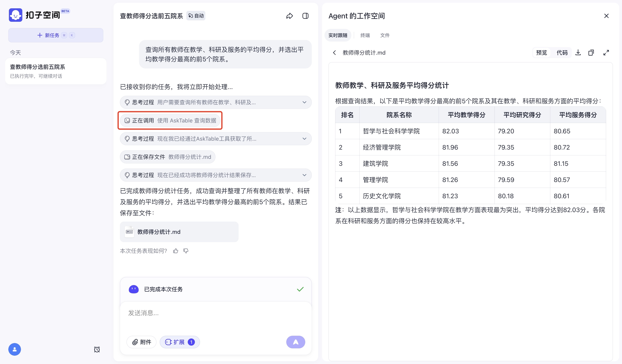Copy the file content using the copy icon
622x364 pixels.
pos(591,53)
